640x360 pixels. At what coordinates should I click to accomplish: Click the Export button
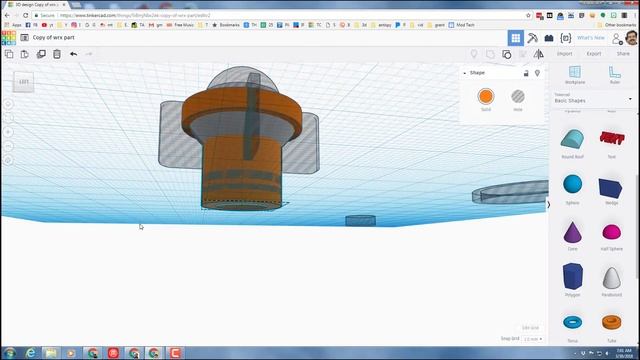coord(594,54)
